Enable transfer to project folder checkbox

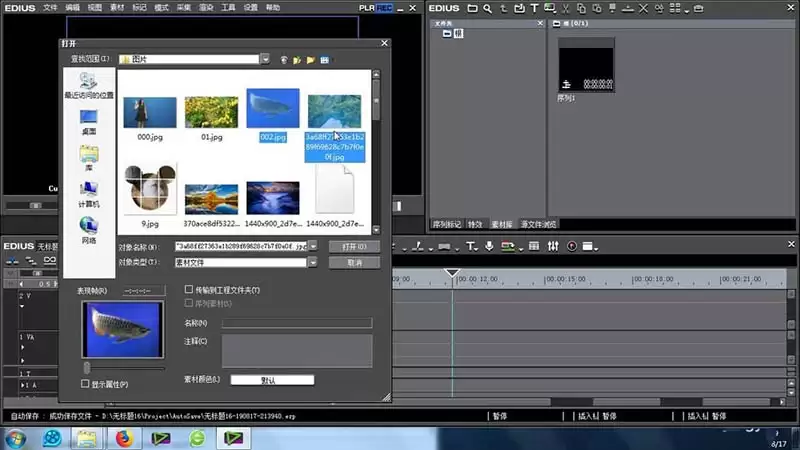pos(189,289)
